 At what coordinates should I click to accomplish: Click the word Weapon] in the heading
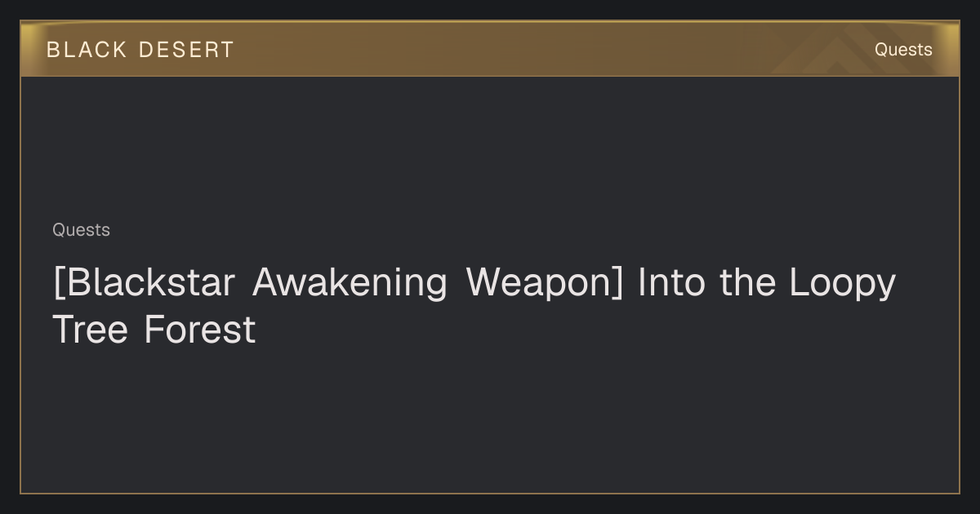coord(544,283)
